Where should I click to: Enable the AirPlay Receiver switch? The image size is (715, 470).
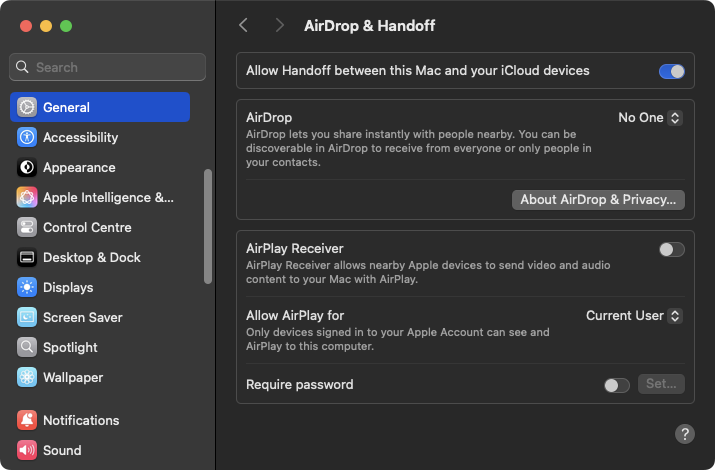[671, 249]
